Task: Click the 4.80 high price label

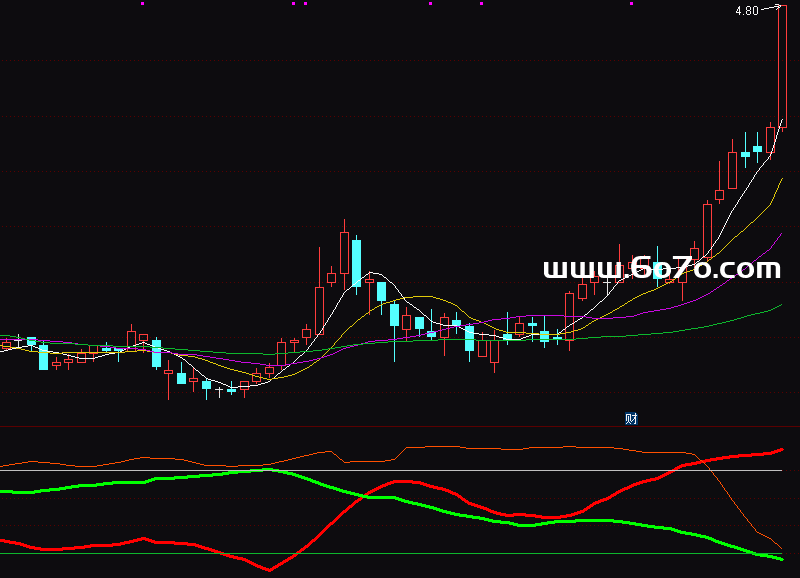Action: point(746,11)
